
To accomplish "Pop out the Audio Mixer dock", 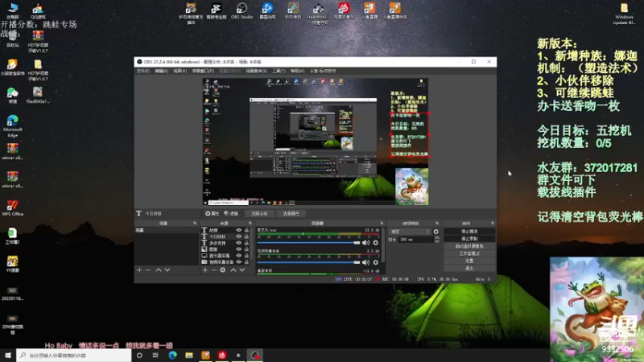I will tap(382, 224).
